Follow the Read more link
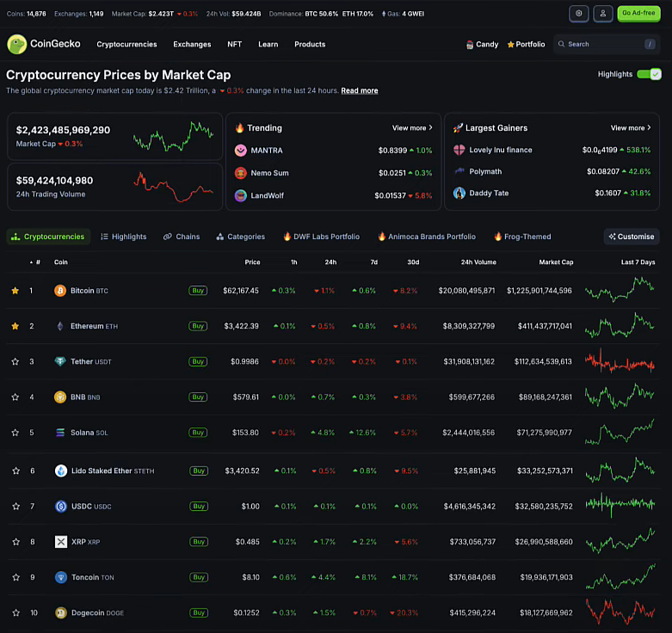 (359, 90)
